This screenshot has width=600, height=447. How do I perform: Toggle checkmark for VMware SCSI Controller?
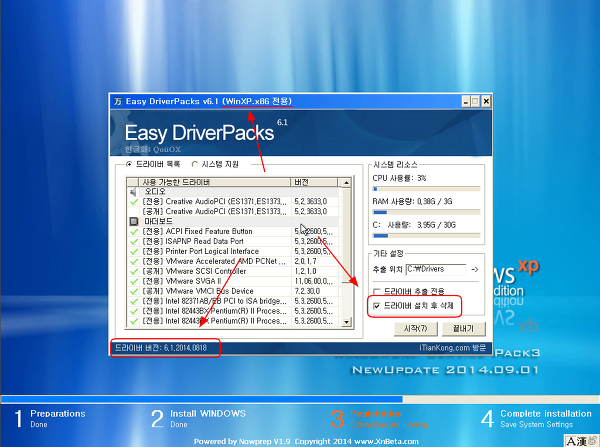click(134, 271)
